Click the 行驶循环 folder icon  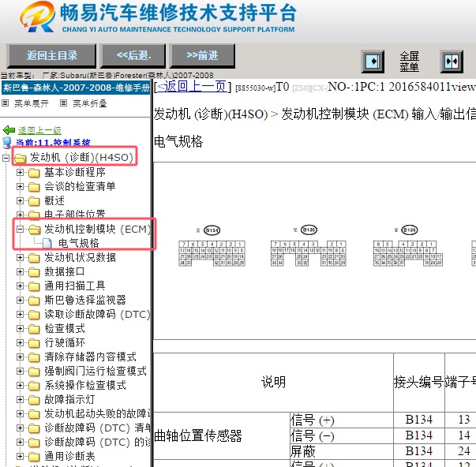(x=34, y=343)
